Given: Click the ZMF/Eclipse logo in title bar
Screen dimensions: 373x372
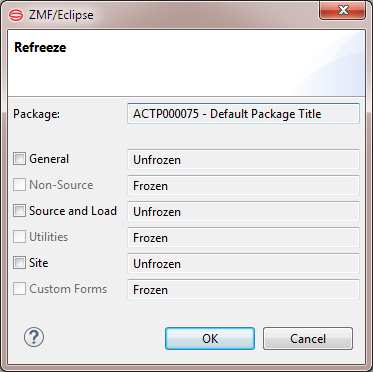Looking at the screenshot, I should pyautogui.click(x=16, y=15).
